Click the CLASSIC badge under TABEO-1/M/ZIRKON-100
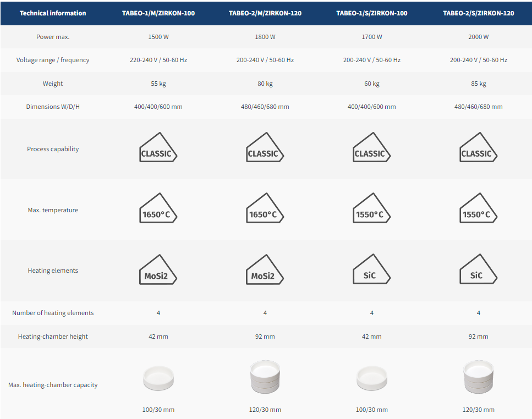 [x=158, y=147]
